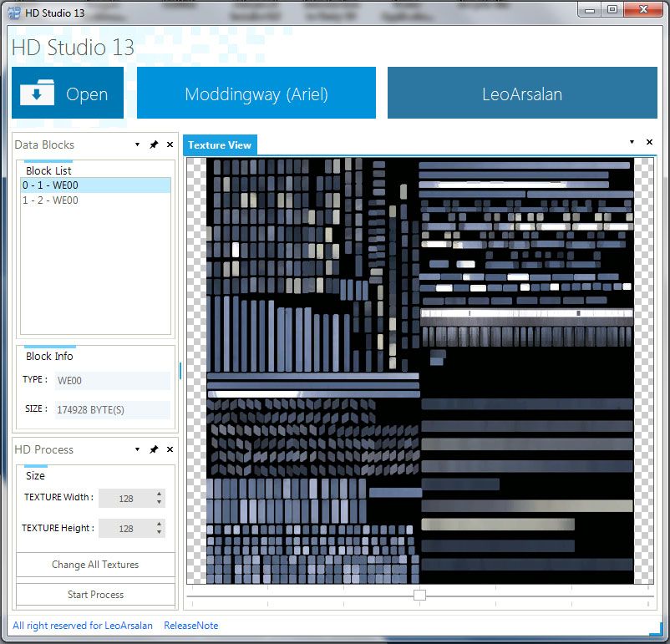Open Data Blocks panel options dropdown
Screen dimensions: 670x644
tap(138, 145)
